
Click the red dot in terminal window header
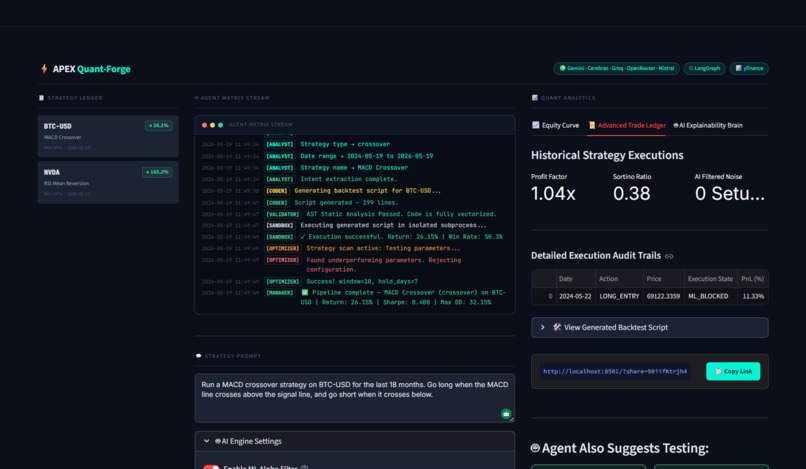(204, 125)
